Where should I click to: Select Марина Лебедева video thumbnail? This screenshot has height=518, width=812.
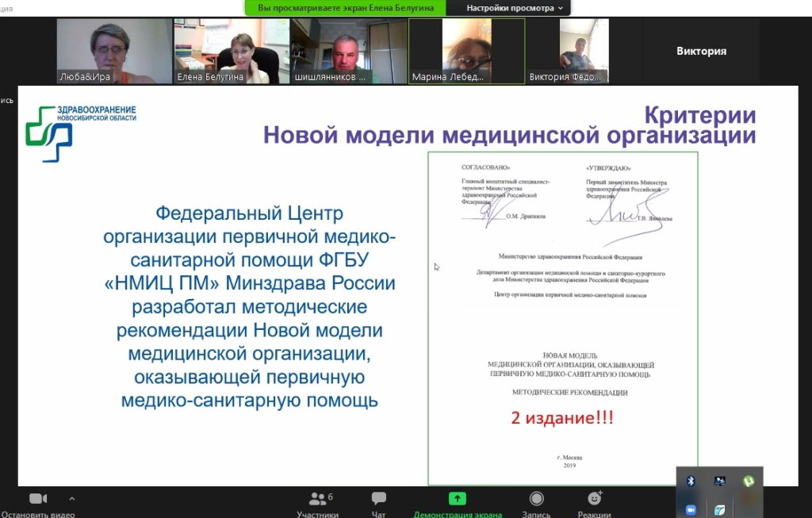(466, 51)
